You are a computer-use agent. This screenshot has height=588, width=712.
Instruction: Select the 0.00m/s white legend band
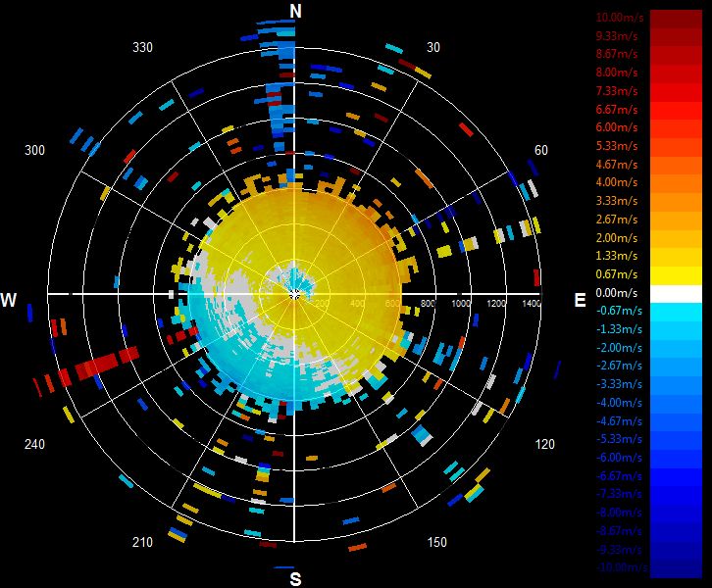[x=676, y=294]
